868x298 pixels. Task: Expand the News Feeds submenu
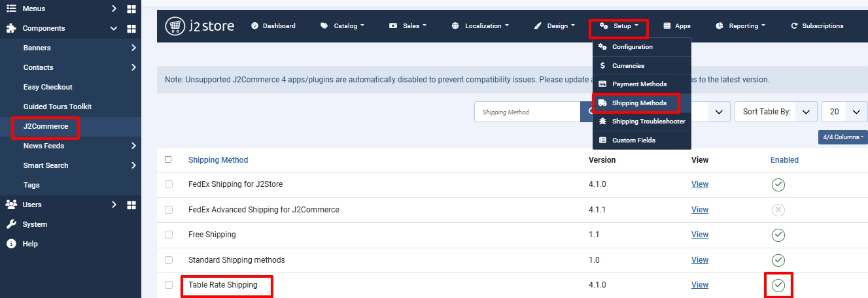pos(133,146)
